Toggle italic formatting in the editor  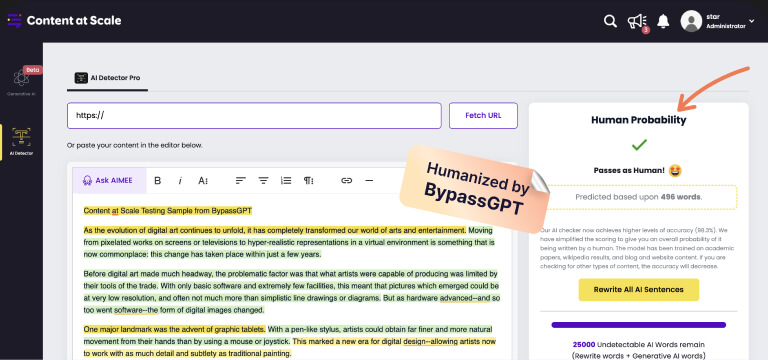tap(180, 181)
